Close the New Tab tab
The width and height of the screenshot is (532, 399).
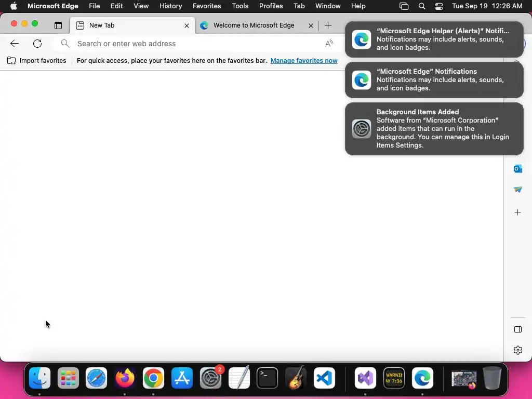pyautogui.click(x=187, y=25)
